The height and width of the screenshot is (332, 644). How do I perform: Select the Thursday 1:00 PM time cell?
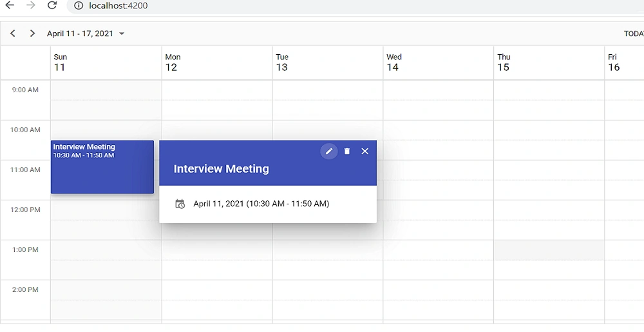coord(549,250)
